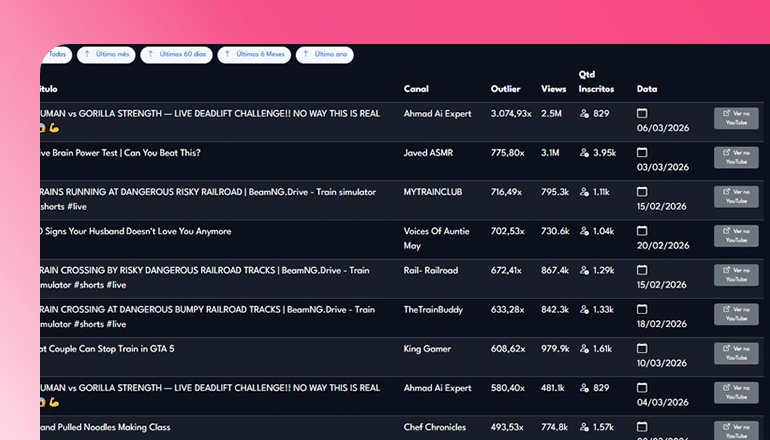The image size is (770, 440).
Task: Click subscribers icon next to 1.33k
Action: click(x=584, y=309)
